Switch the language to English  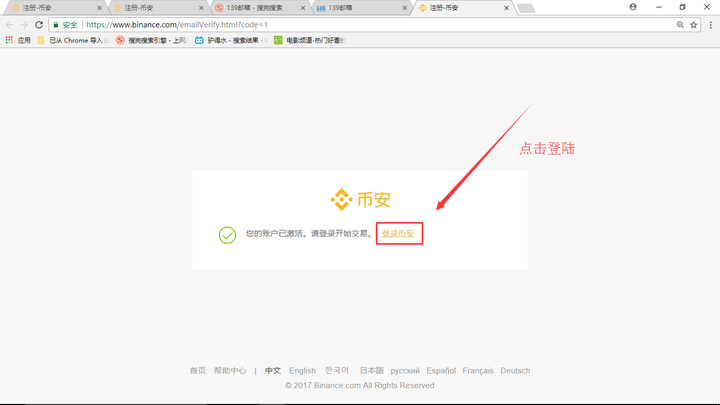pyautogui.click(x=303, y=371)
